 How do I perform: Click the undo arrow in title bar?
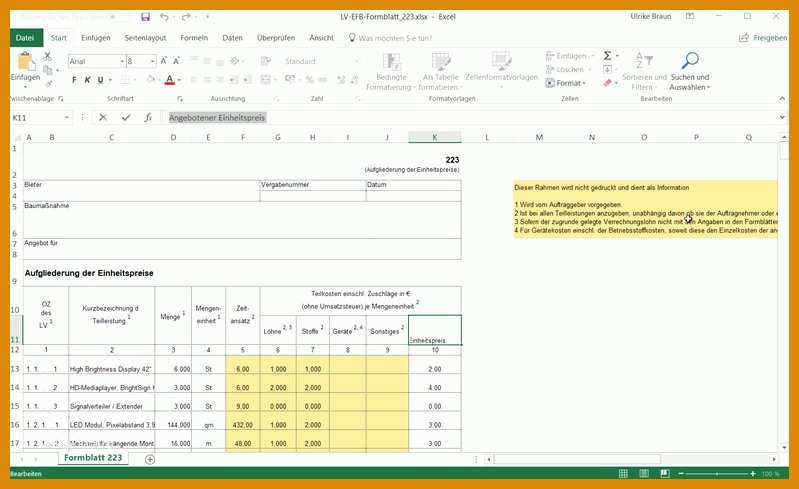(x=164, y=17)
